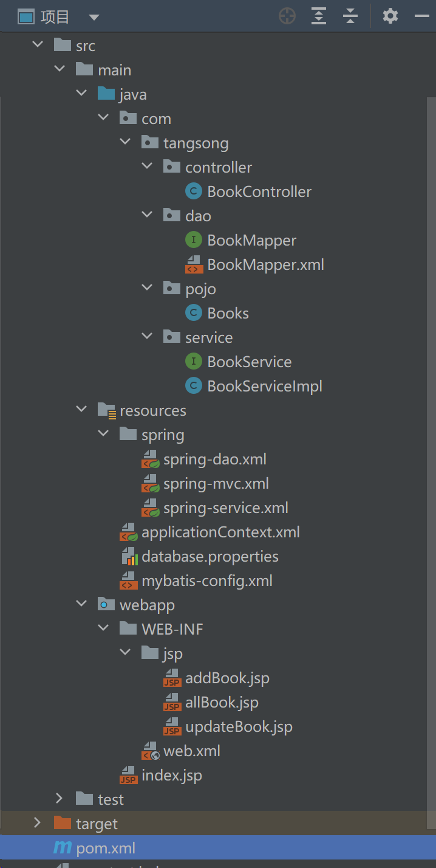Image resolution: width=436 pixels, height=868 pixels.
Task: Select the BookMapper interface name
Action: point(251,240)
